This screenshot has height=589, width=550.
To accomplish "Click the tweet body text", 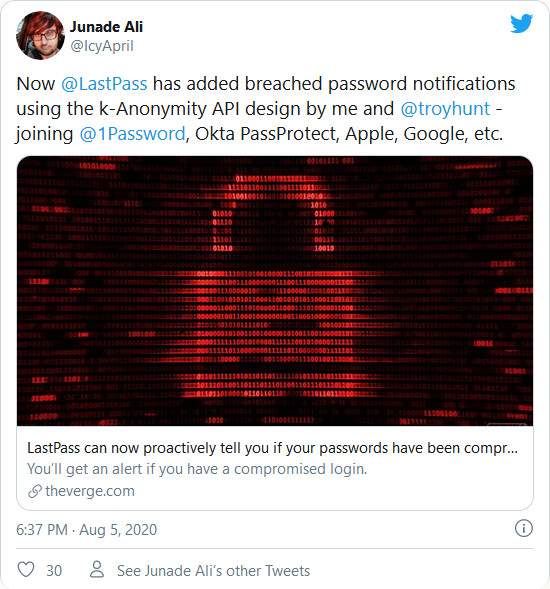I will pos(266,109).
